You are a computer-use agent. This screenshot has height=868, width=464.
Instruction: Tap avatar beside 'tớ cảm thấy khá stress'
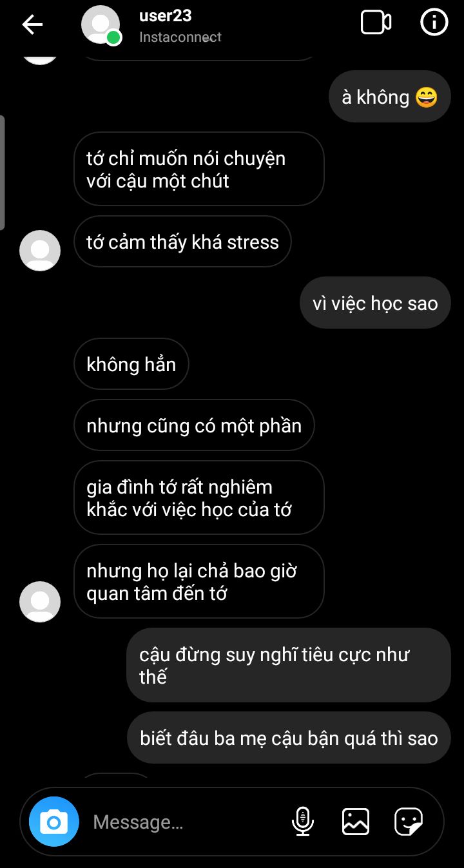pyautogui.click(x=40, y=250)
